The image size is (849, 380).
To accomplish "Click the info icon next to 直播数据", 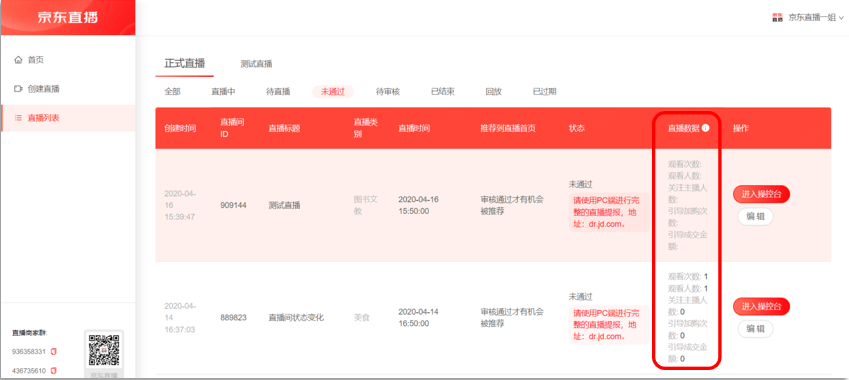I will click(x=706, y=128).
